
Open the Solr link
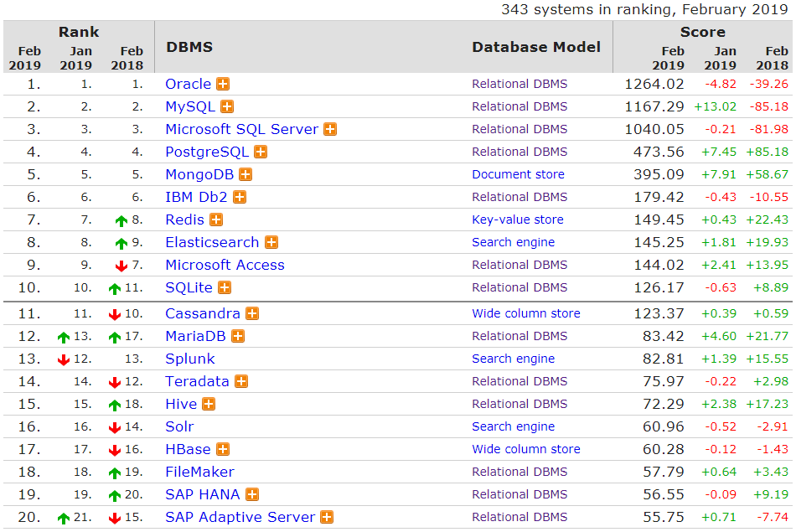(x=179, y=426)
